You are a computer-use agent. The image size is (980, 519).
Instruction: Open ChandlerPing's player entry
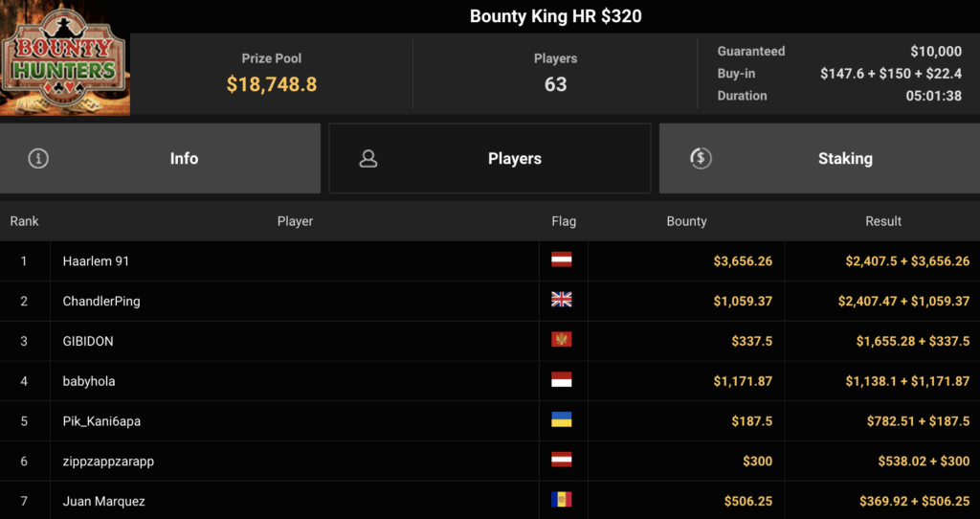tap(101, 301)
